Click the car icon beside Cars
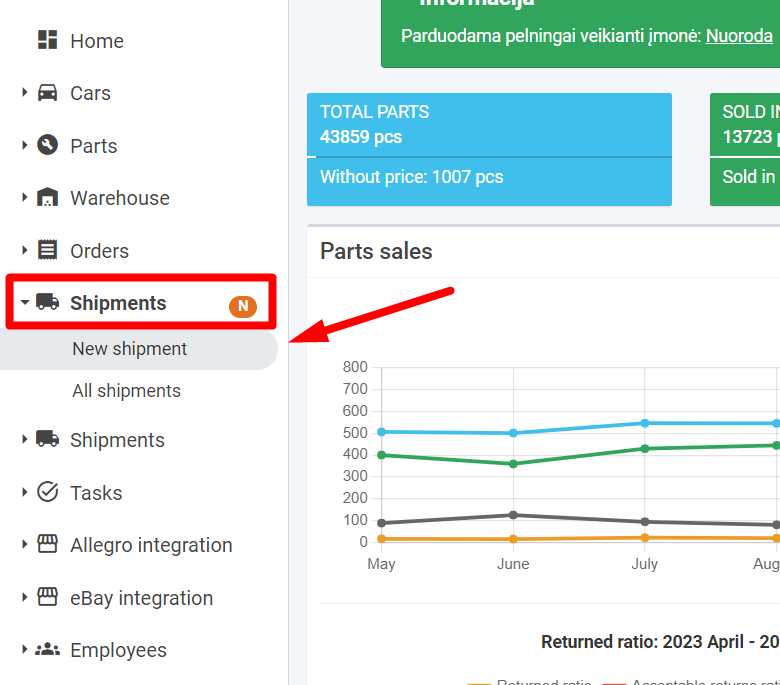Screen dimensions: 780x685 (47, 93)
